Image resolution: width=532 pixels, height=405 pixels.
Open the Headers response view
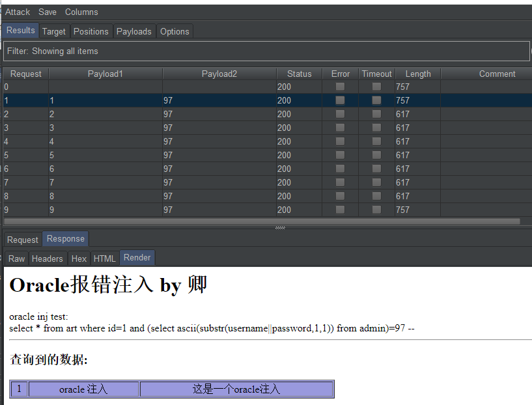click(48, 258)
